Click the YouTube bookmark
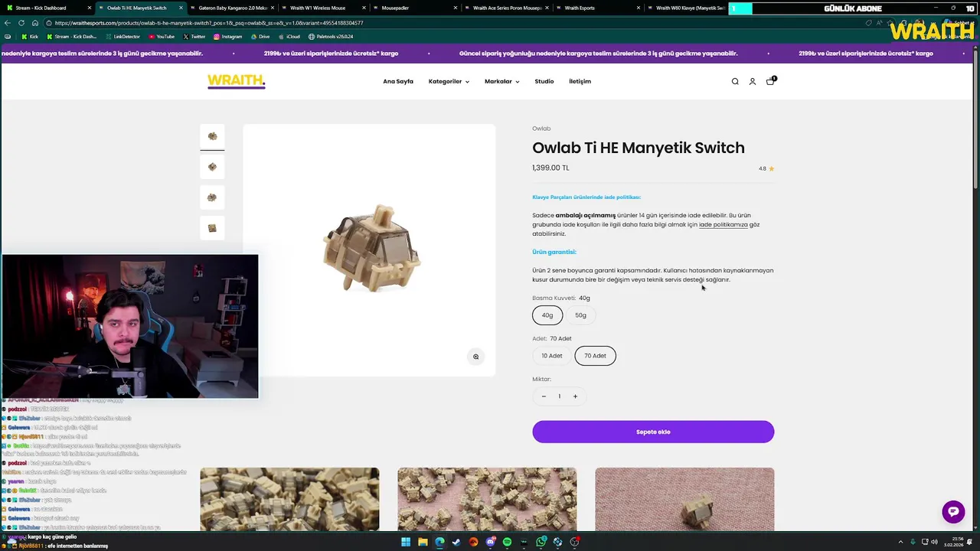 click(162, 37)
